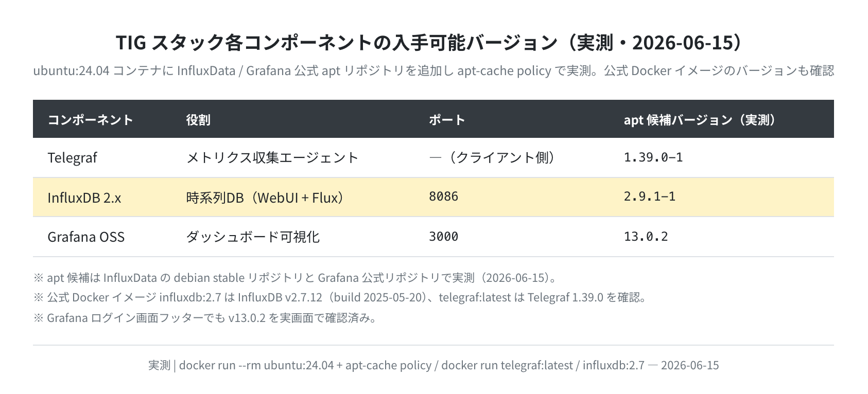Click the footnote about influxdb:2.7 Docker image
The height and width of the screenshot is (394, 868).
(x=340, y=297)
